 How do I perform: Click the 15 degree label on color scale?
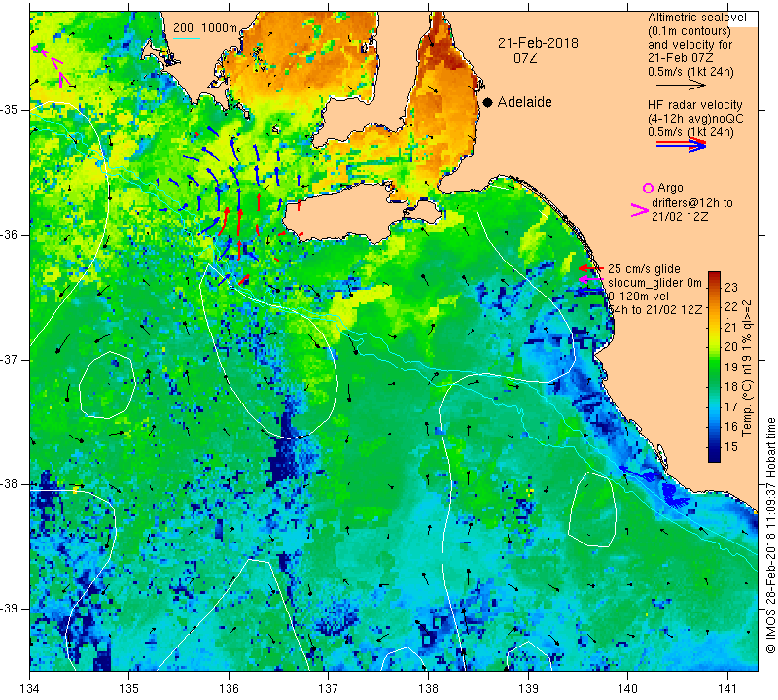(x=731, y=447)
